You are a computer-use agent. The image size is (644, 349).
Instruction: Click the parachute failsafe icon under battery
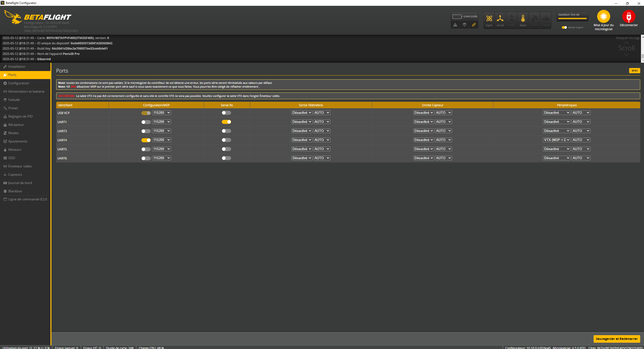465,25
